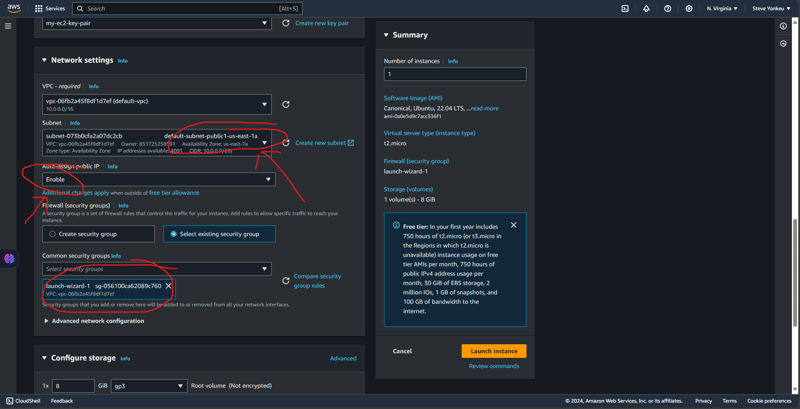Open Additional charges apply link
The image size is (800, 409).
pyautogui.click(x=76, y=193)
